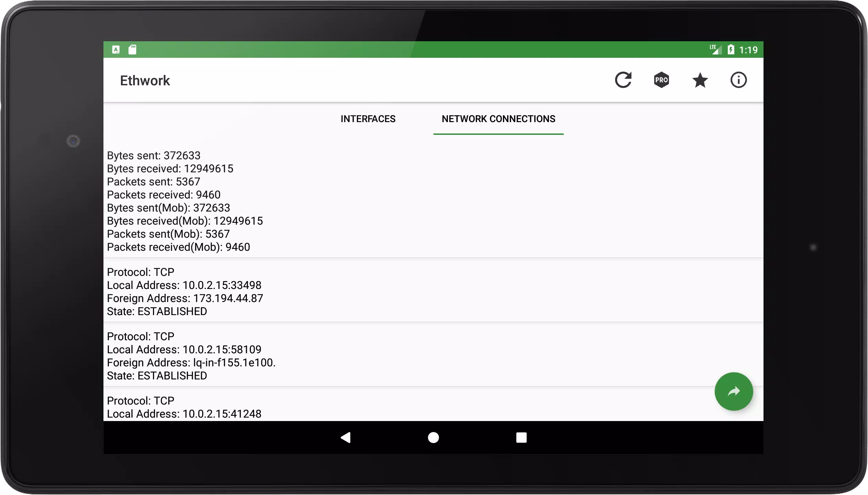Open the PRO upgrade badge
Image resolution: width=868 pixels, height=495 pixels.
pos(661,80)
